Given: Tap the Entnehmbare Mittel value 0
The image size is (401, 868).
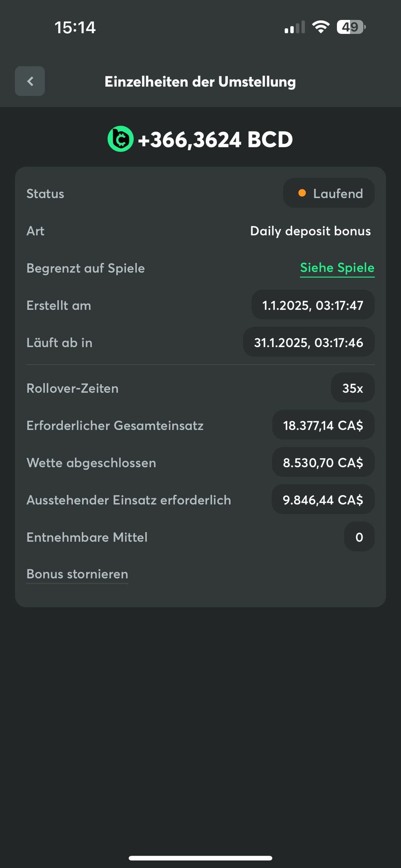Looking at the screenshot, I should click(359, 537).
